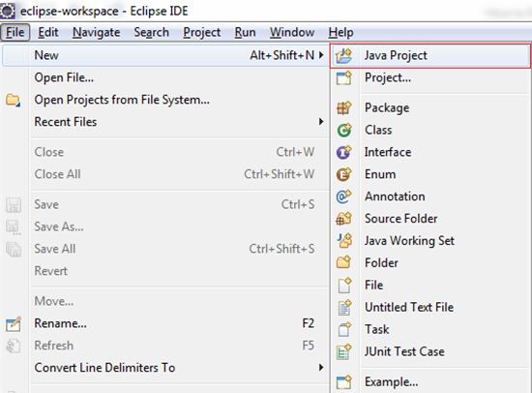
Task: Click the green Class icon
Action: (x=344, y=130)
